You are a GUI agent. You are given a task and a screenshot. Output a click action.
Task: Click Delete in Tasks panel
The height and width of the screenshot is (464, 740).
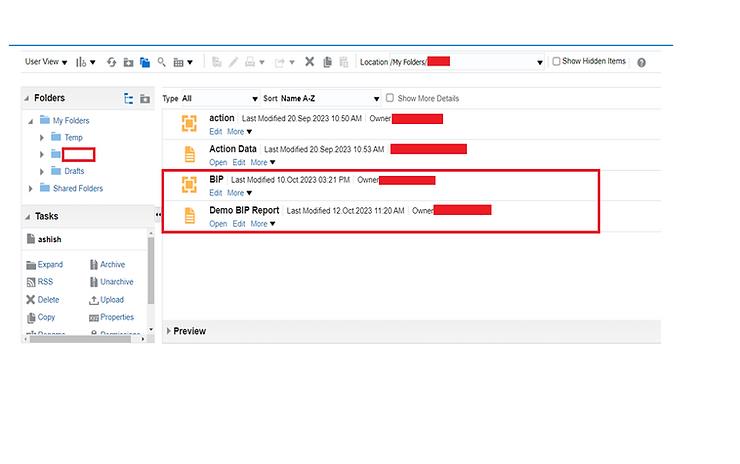point(42,300)
